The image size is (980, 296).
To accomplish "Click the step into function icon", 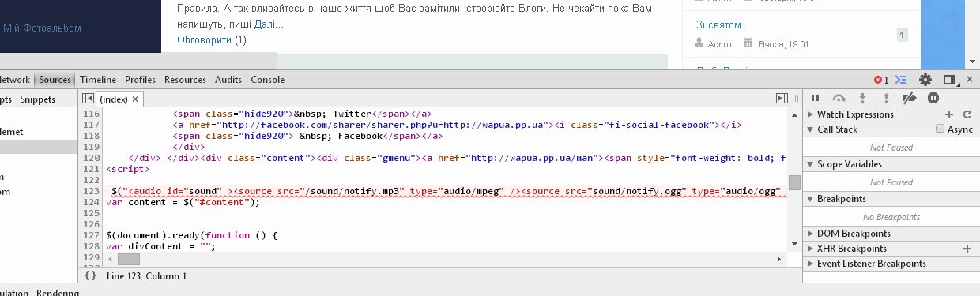I will click(863, 98).
